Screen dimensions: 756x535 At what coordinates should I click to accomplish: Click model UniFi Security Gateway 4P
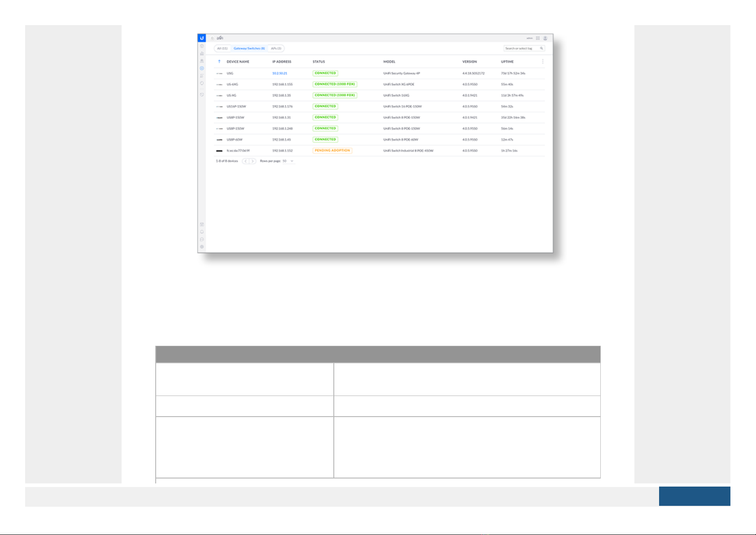[x=402, y=73]
